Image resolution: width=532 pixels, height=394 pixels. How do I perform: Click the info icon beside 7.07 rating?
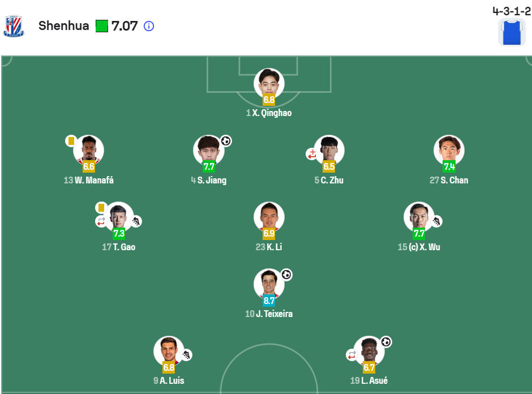[149, 26]
